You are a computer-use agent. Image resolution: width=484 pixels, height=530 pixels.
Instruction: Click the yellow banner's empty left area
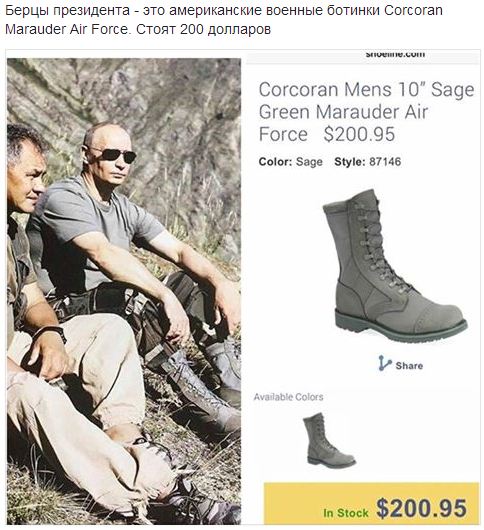click(x=293, y=500)
